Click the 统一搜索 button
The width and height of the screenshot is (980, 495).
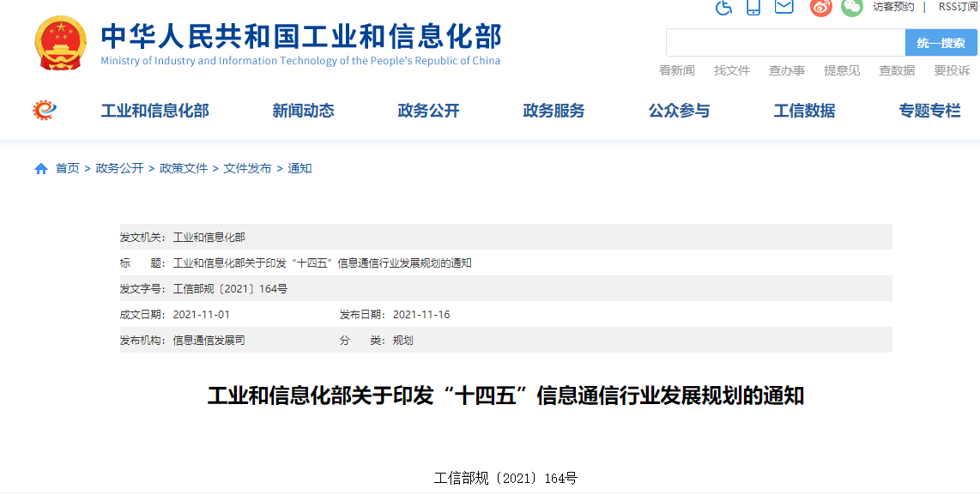[941, 43]
